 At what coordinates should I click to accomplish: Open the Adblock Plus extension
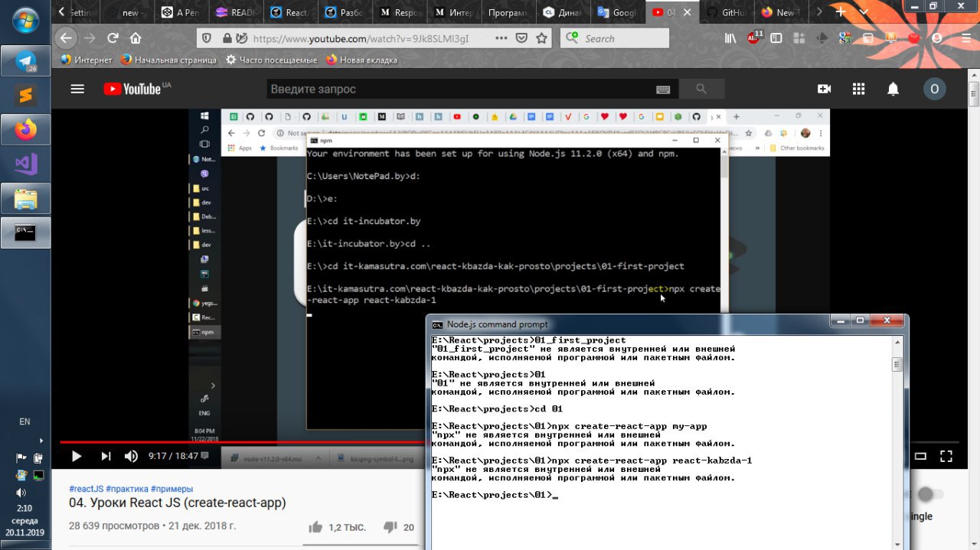click(753, 38)
